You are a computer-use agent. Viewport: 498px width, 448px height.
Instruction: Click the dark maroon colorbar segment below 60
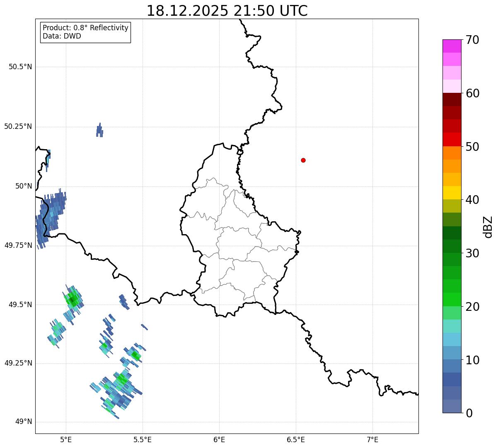coord(452,99)
